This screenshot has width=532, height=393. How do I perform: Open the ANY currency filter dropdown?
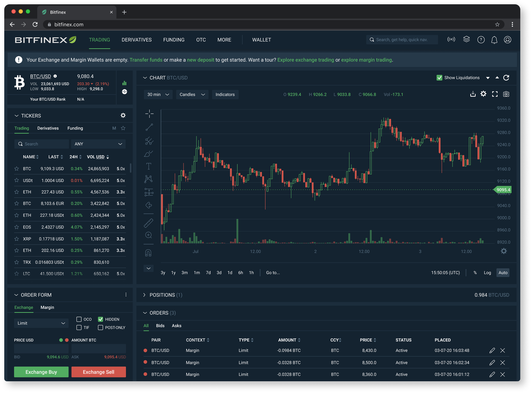click(x=98, y=144)
